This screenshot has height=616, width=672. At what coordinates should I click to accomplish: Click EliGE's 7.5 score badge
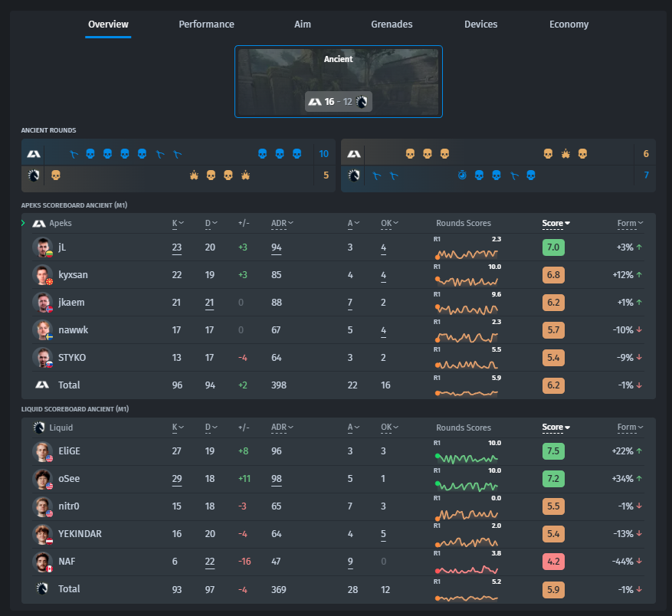pos(553,451)
